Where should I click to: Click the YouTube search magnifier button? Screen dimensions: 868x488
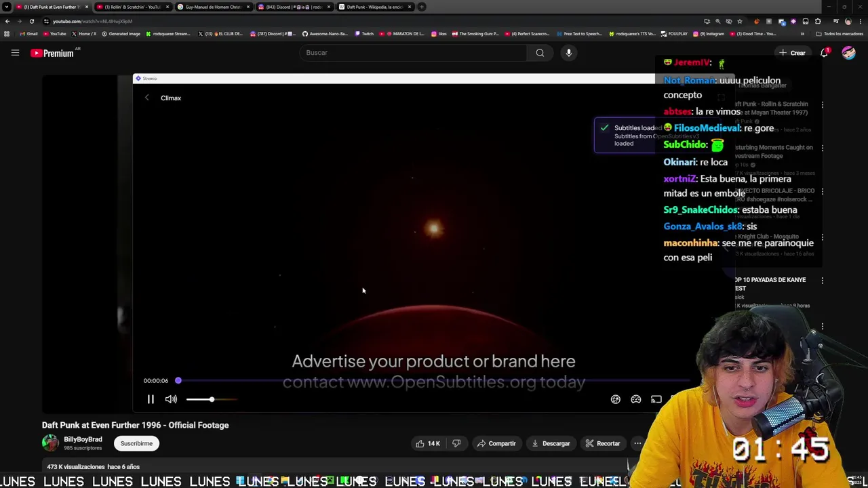(x=540, y=52)
